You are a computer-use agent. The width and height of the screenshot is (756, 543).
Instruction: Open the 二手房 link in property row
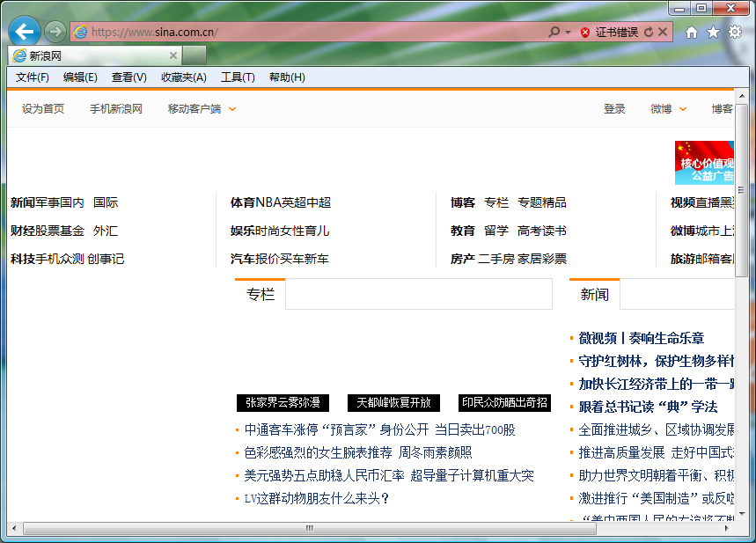pos(496,259)
